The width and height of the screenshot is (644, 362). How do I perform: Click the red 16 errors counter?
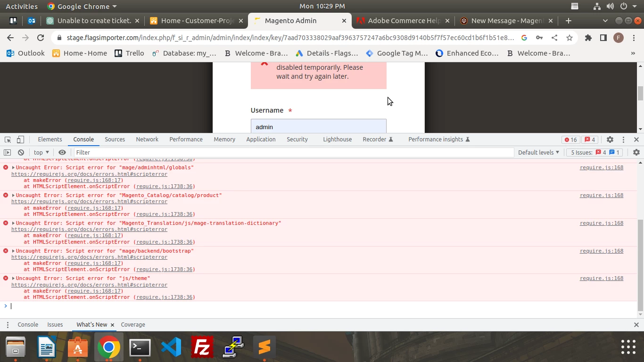pos(571,140)
